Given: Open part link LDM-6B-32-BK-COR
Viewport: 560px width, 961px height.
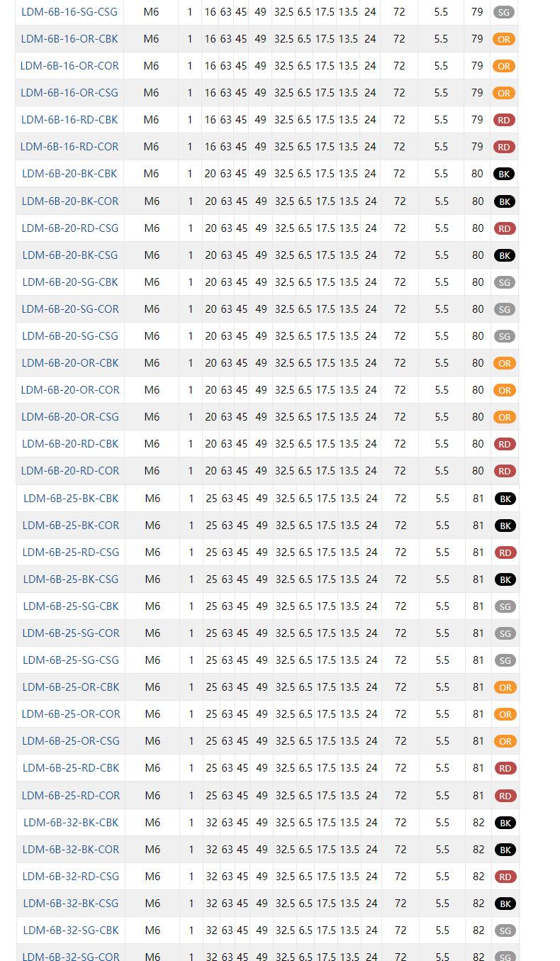Looking at the screenshot, I should click(71, 850).
